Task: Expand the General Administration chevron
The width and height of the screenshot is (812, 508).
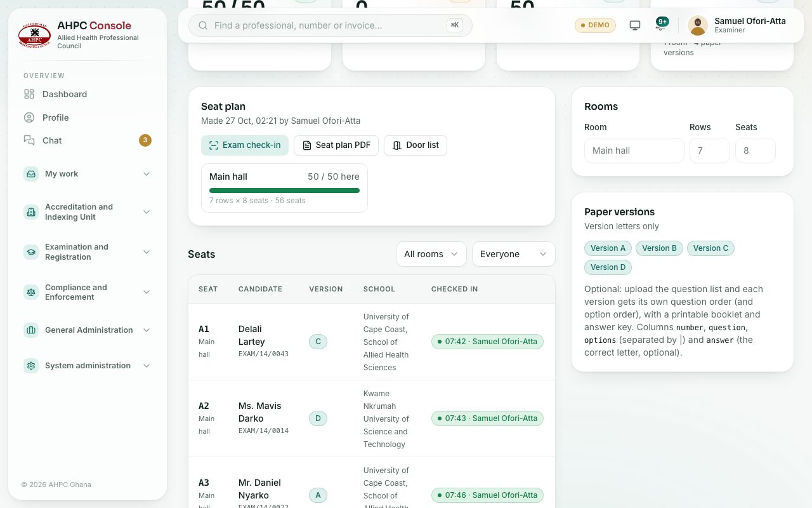Action: [147, 330]
